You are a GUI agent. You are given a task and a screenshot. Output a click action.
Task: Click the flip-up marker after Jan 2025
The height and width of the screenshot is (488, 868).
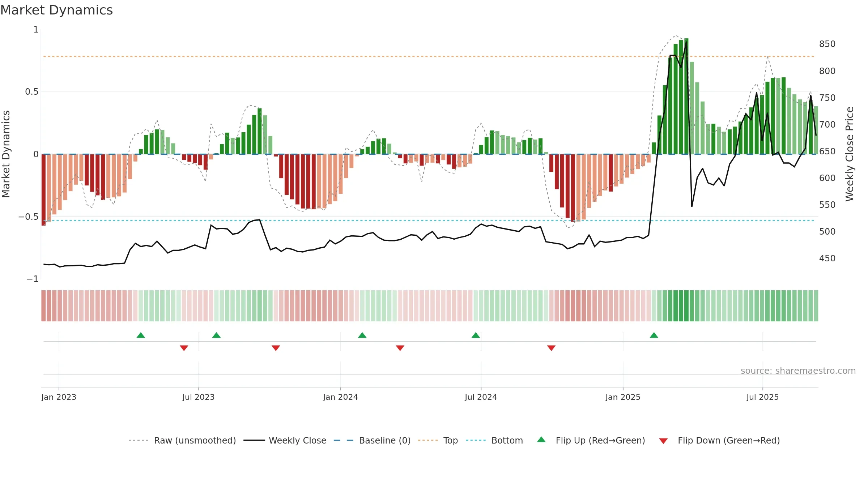654,335
